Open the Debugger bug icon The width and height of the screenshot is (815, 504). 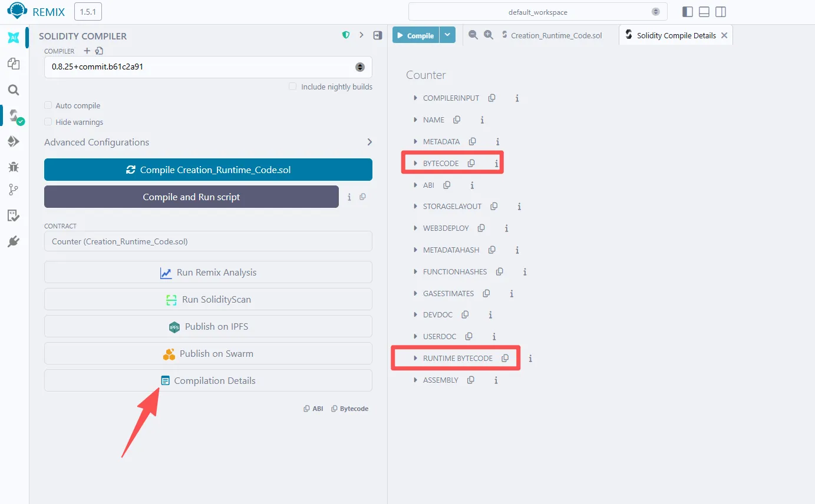(13, 167)
